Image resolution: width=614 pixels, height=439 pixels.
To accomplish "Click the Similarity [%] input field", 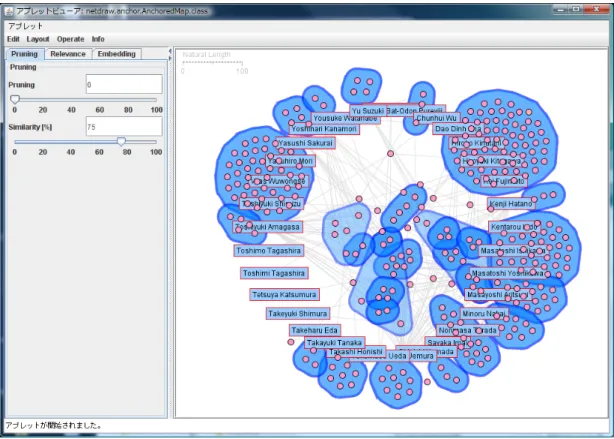I will tap(124, 126).
